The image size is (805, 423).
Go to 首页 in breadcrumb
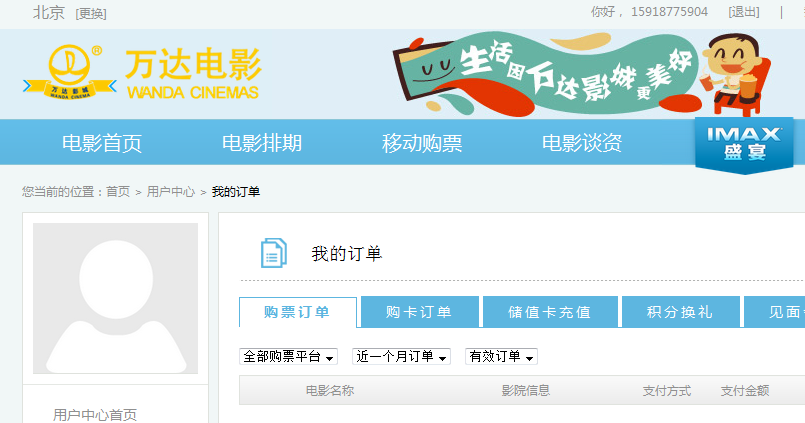point(118,192)
